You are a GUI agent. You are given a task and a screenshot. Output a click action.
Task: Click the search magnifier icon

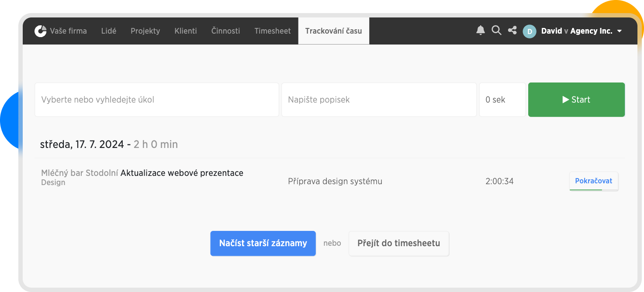click(x=496, y=31)
